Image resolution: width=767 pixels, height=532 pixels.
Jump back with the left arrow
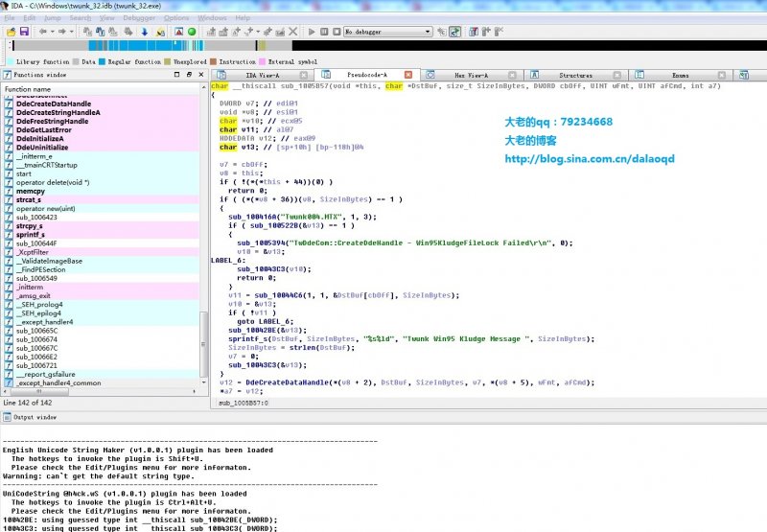43,32
